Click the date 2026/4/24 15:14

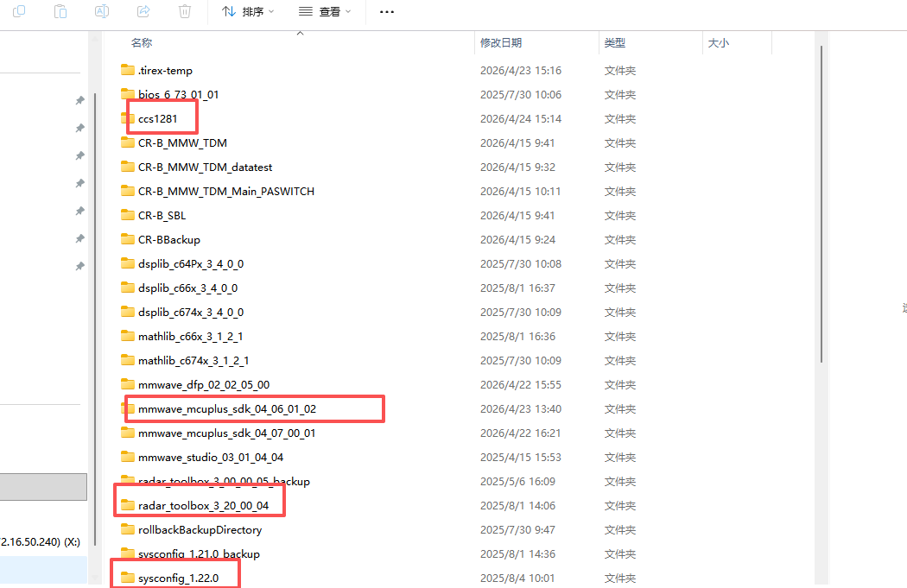pos(521,118)
